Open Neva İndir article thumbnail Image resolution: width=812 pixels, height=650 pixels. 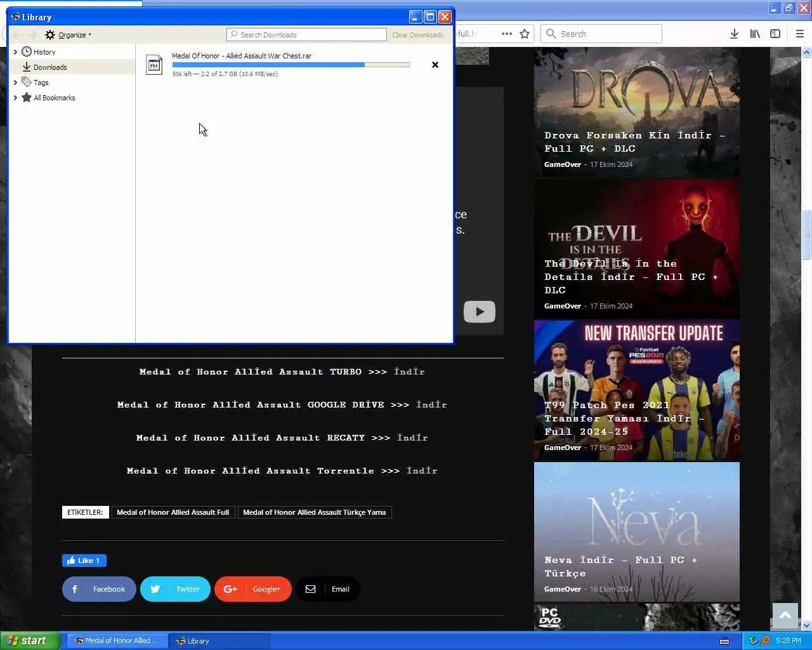[637, 532]
